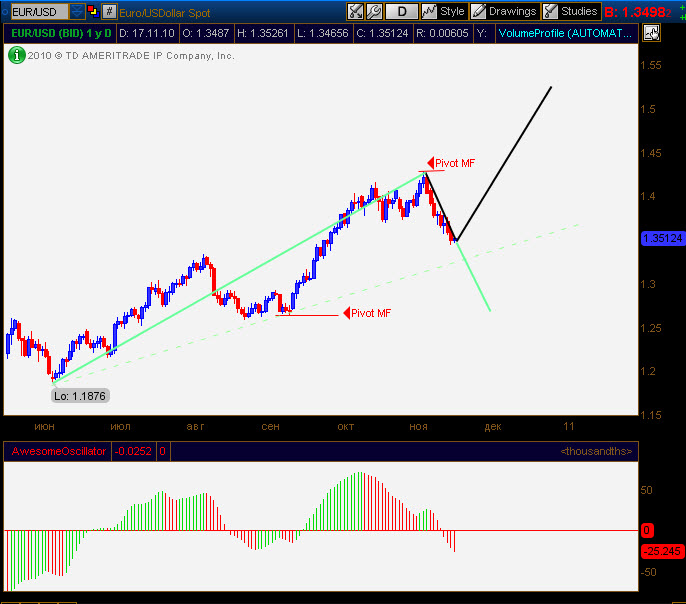Screen dimensions: 686x604
Task: Open the Studies button
Action: coord(571,12)
